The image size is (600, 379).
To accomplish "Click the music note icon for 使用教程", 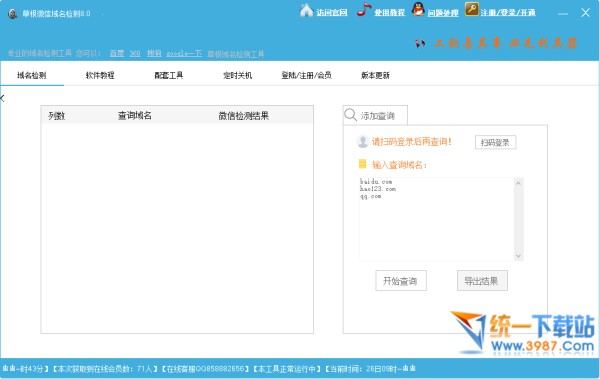I will [364, 10].
